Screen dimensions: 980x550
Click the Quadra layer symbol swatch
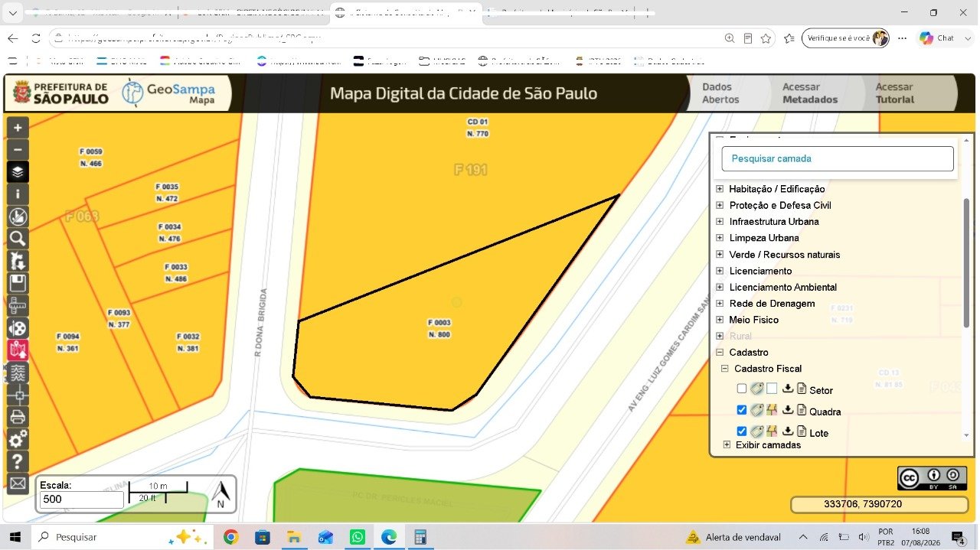coord(772,410)
